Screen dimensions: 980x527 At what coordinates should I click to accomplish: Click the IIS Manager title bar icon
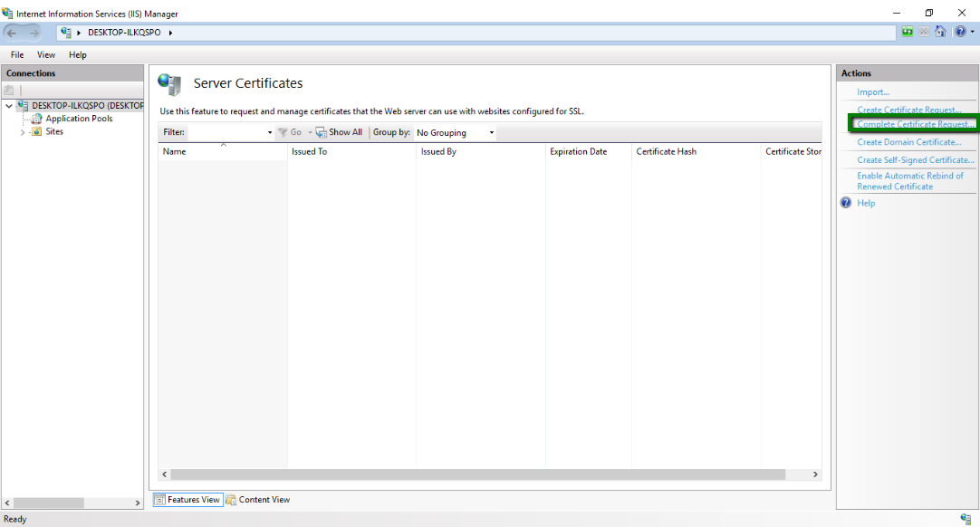click(7, 13)
